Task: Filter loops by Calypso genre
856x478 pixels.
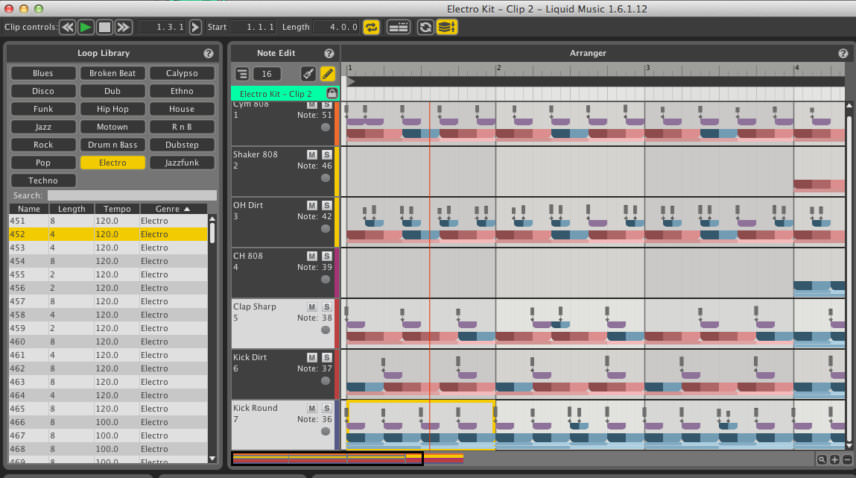Action: pos(182,73)
